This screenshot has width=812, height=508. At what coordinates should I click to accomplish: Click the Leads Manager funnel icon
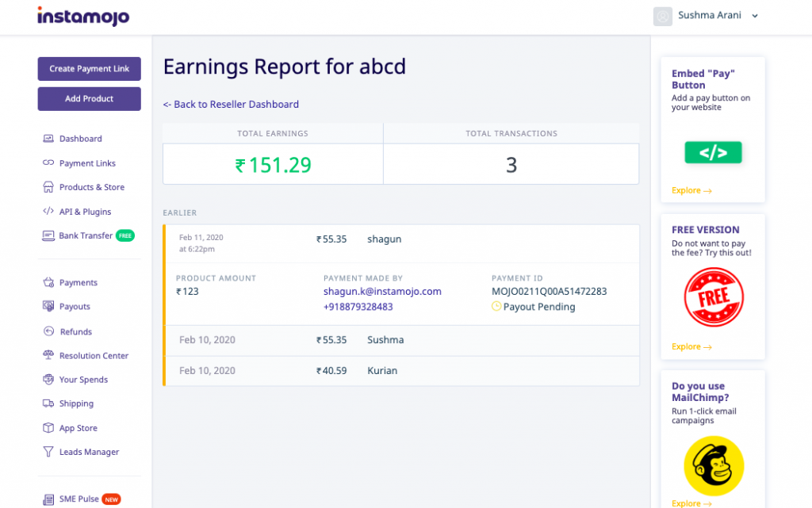(x=48, y=452)
